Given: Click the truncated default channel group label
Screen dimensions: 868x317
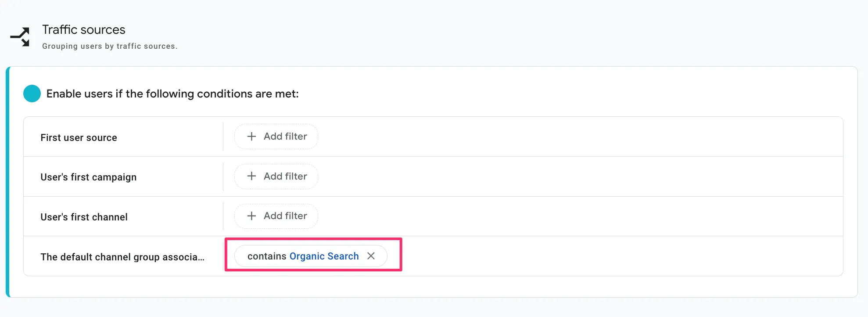Looking at the screenshot, I should [x=122, y=257].
